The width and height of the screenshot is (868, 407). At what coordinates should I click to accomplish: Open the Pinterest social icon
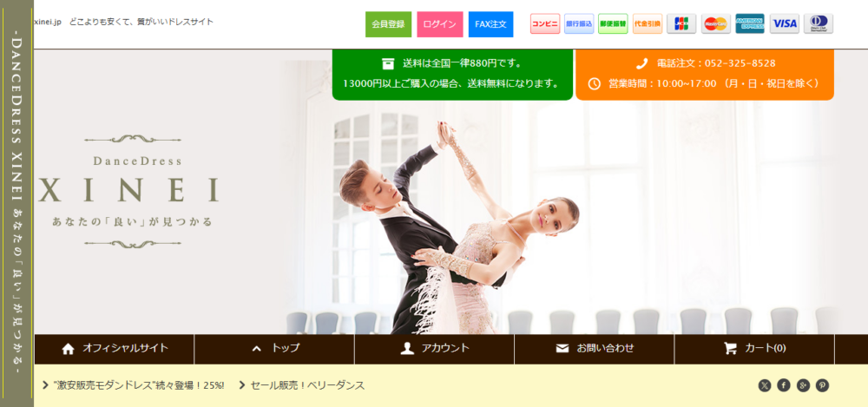click(823, 385)
